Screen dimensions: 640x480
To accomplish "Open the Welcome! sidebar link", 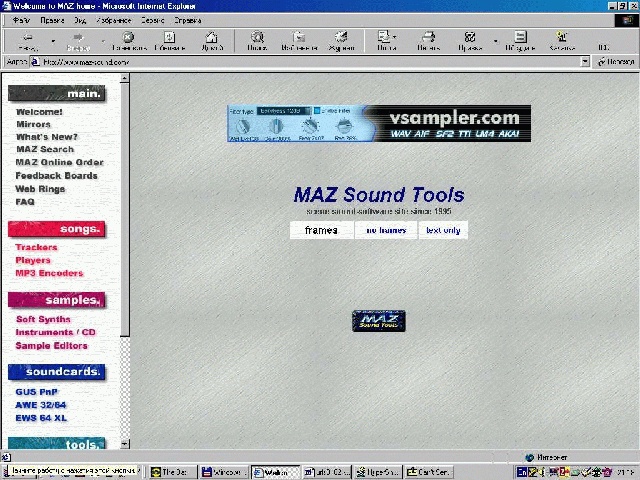I will tap(39, 112).
